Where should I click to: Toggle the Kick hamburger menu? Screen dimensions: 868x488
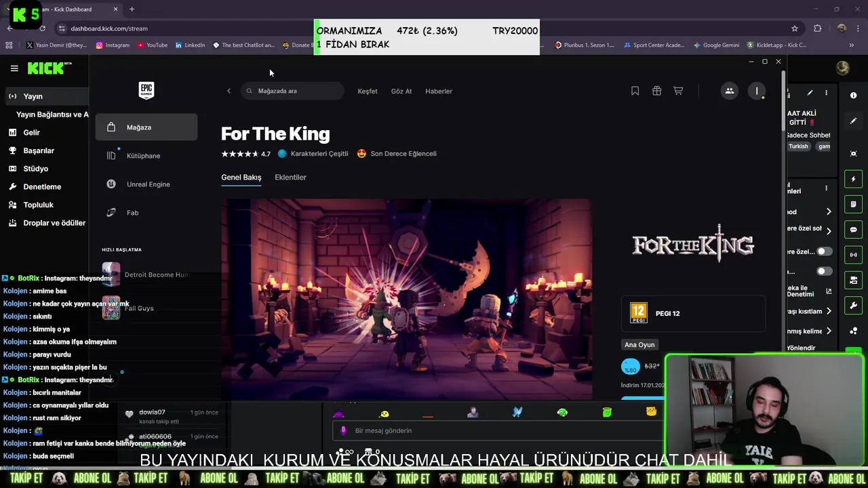[x=14, y=68]
